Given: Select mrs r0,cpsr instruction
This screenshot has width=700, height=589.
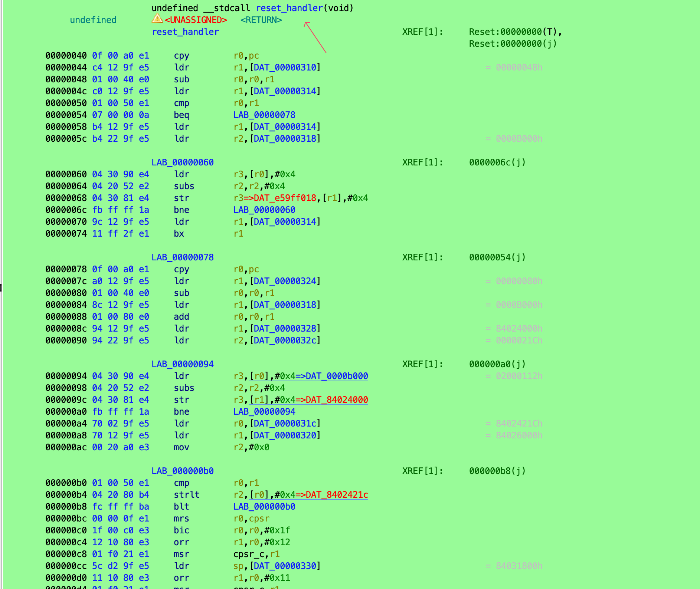Looking at the screenshot, I should coord(222,519).
